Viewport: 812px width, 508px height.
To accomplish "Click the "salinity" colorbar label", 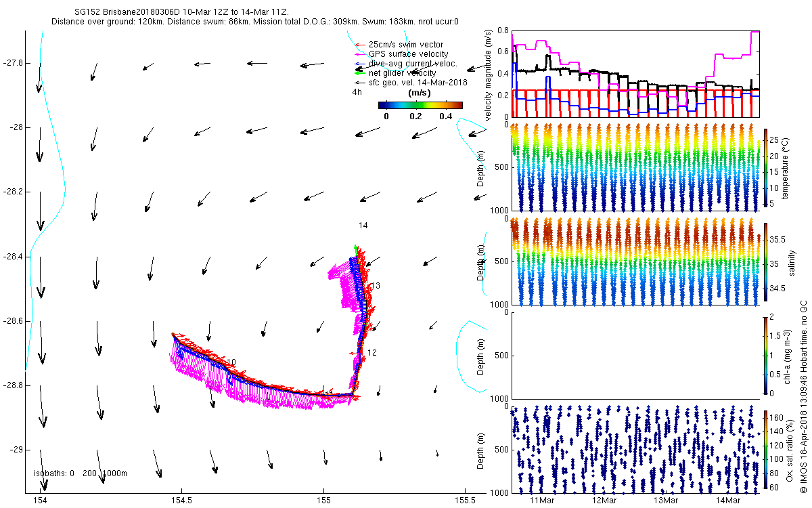I will pyautogui.click(x=792, y=263).
